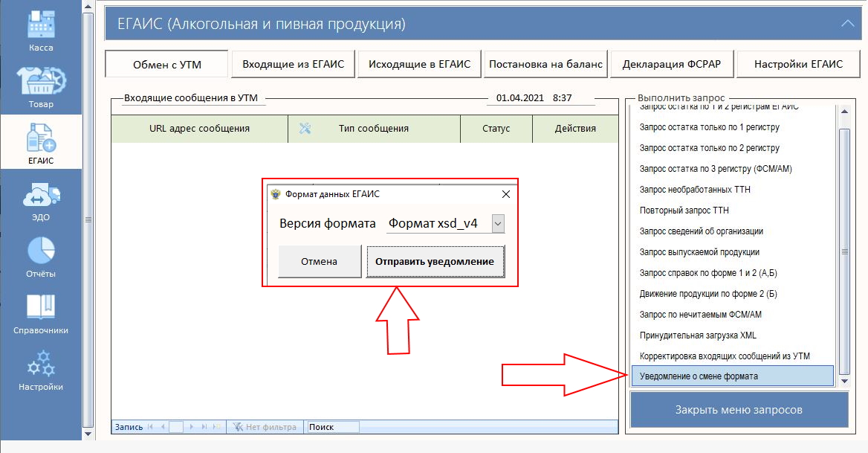
Task: Open the Товар sidebar section
Action: [x=41, y=84]
